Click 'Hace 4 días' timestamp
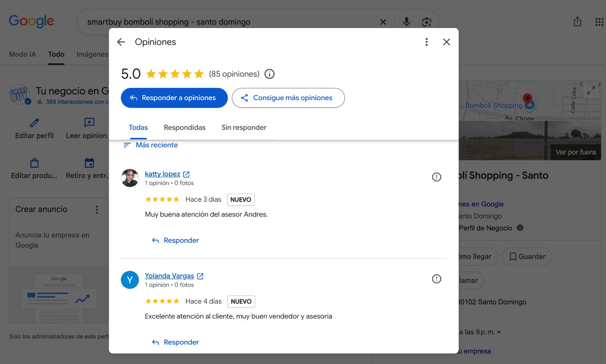Viewport: 606px width, 364px height. click(203, 302)
